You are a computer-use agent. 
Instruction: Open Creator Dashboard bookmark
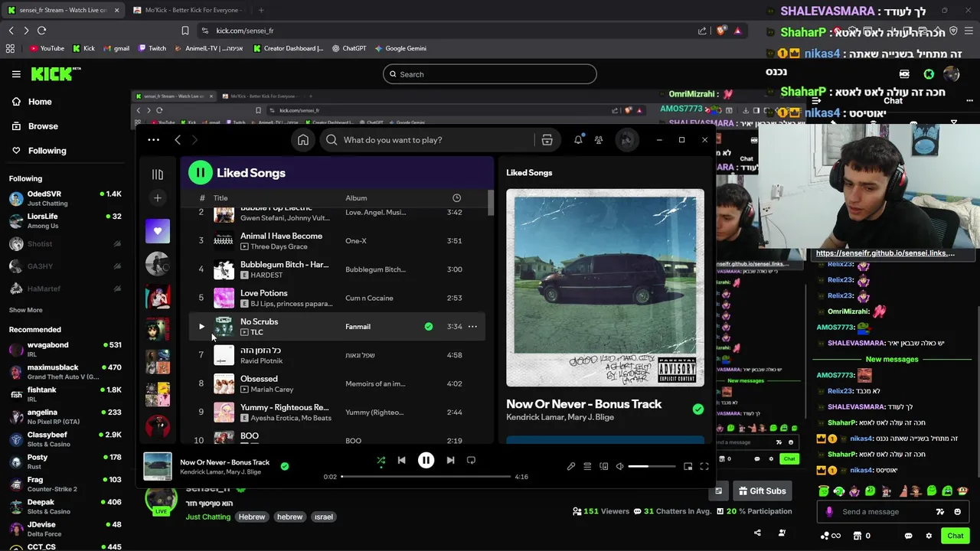click(288, 48)
